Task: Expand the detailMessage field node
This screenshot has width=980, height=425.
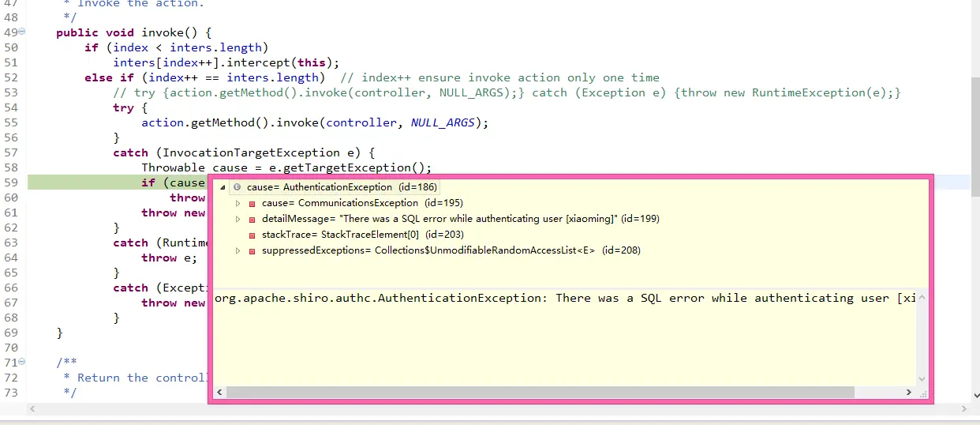Action: click(238, 219)
